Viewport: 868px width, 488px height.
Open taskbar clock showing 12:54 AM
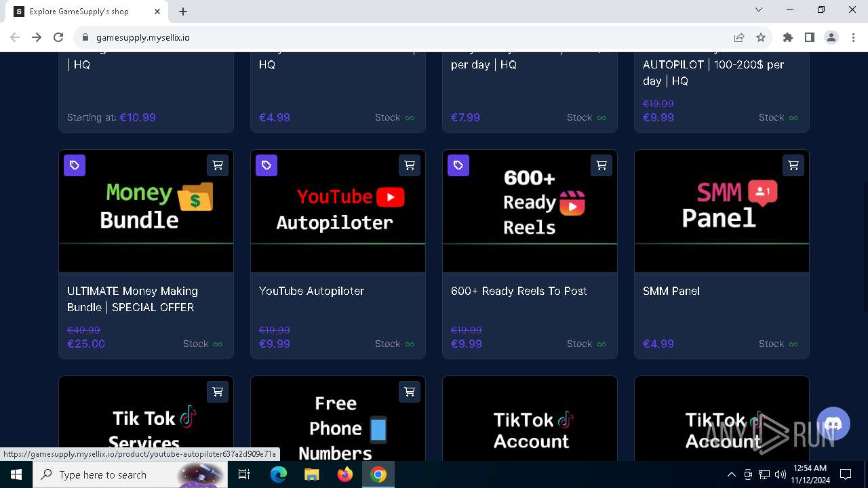point(810,474)
